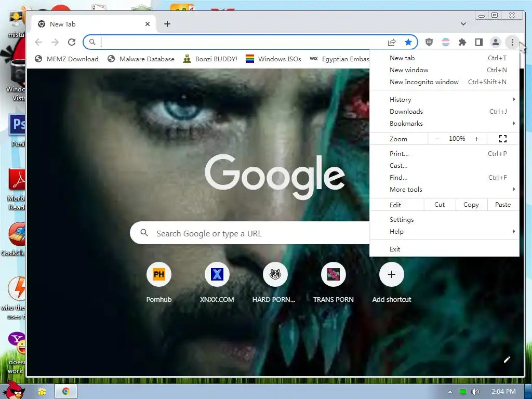Open the XNXX.COM shortcut tile
Screen dimensions: 532x399
(x=217, y=282)
